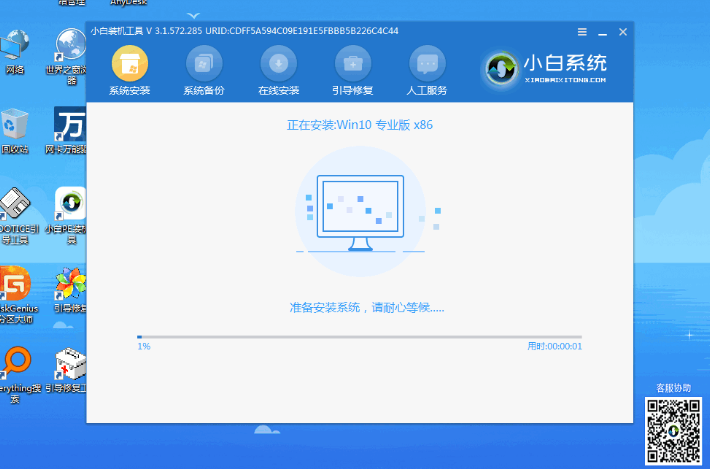Open the 世界之窗浏览器 desktop icon
Viewport: 710px width, 469px height.
[x=71, y=56]
